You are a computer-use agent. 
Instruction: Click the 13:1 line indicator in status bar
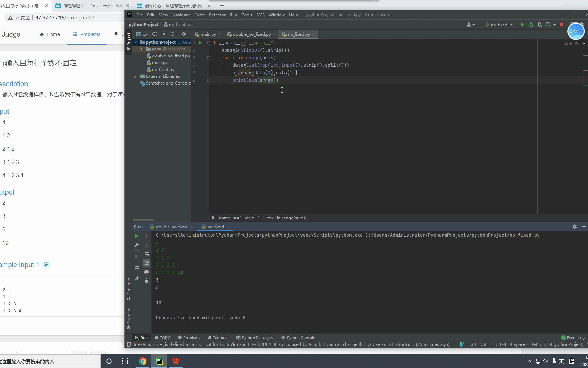click(473, 344)
